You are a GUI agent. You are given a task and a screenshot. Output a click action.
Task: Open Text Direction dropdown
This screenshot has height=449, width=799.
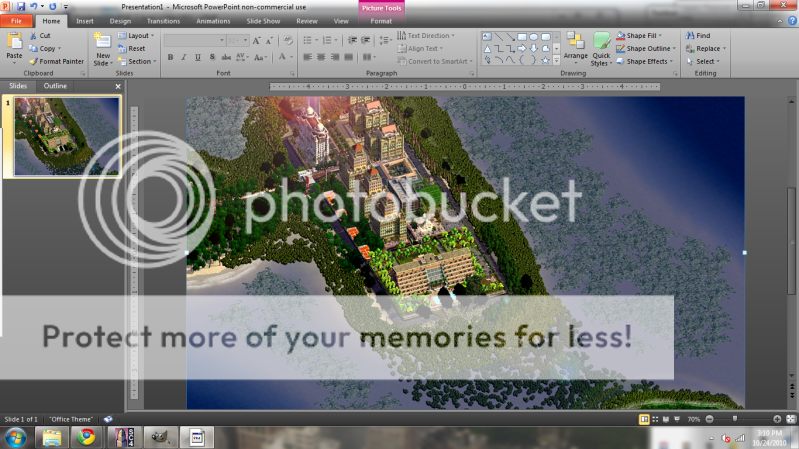tap(426, 36)
